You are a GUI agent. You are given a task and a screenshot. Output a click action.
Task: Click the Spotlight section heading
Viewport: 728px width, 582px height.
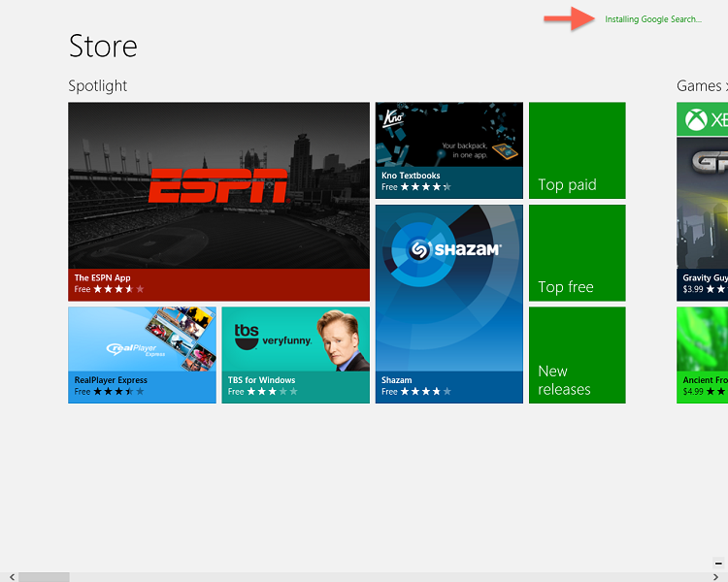pos(98,86)
